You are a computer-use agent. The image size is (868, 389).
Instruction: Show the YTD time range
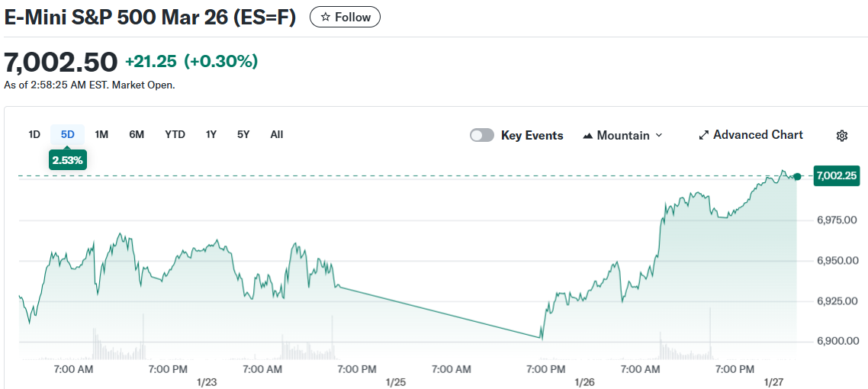tap(175, 134)
